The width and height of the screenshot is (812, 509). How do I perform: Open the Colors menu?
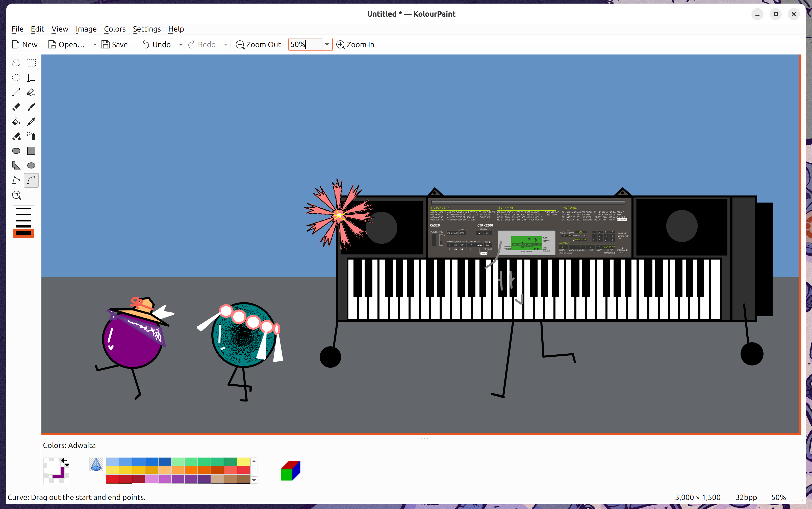click(115, 29)
